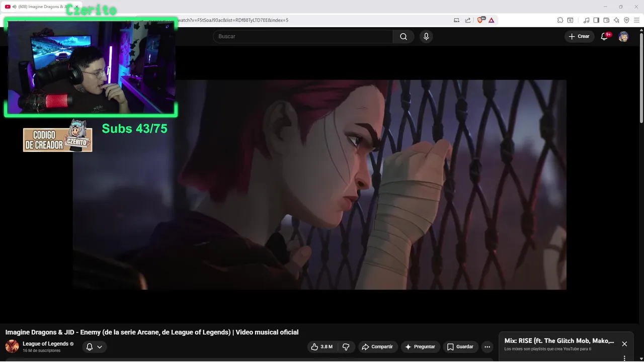Screen dimensions: 644x362
Task: Toggle the browser sidebar panel
Action: coord(596,20)
